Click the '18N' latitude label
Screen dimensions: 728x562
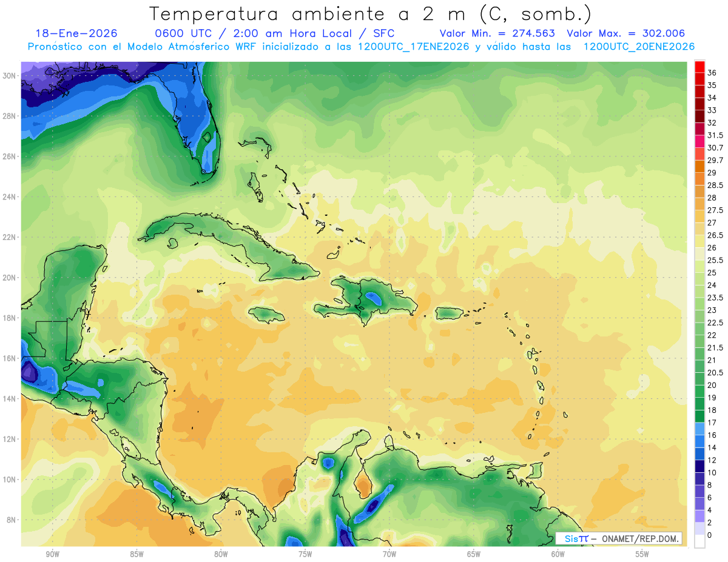9,318
